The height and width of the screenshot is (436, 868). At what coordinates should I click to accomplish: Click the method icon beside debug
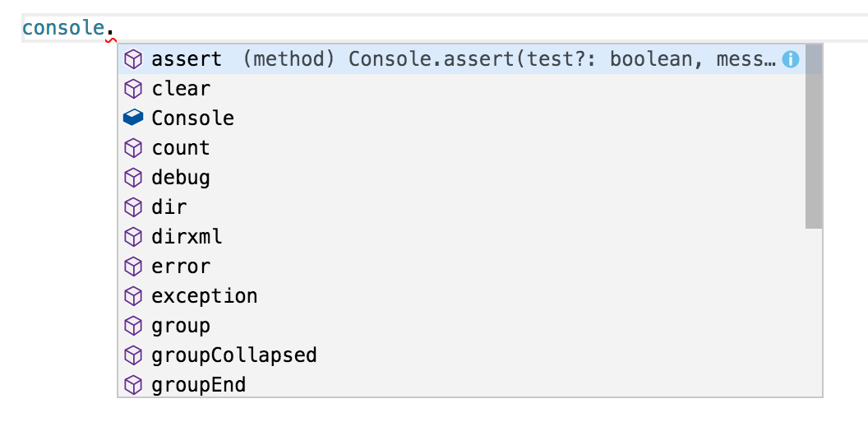[133, 178]
